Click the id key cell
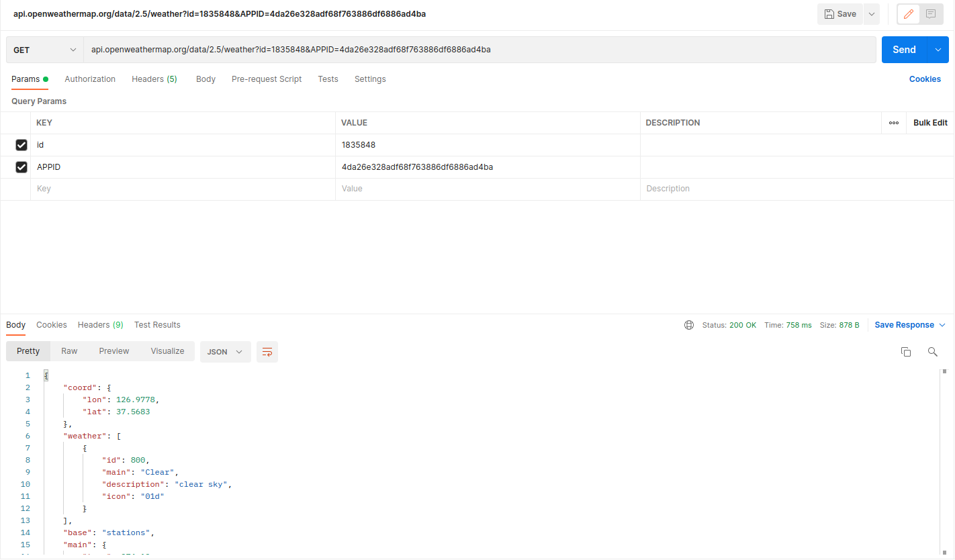 click(183, 145)
